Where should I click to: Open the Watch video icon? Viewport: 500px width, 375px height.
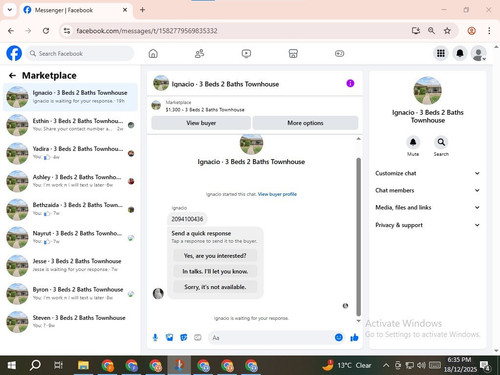(246, 53)
